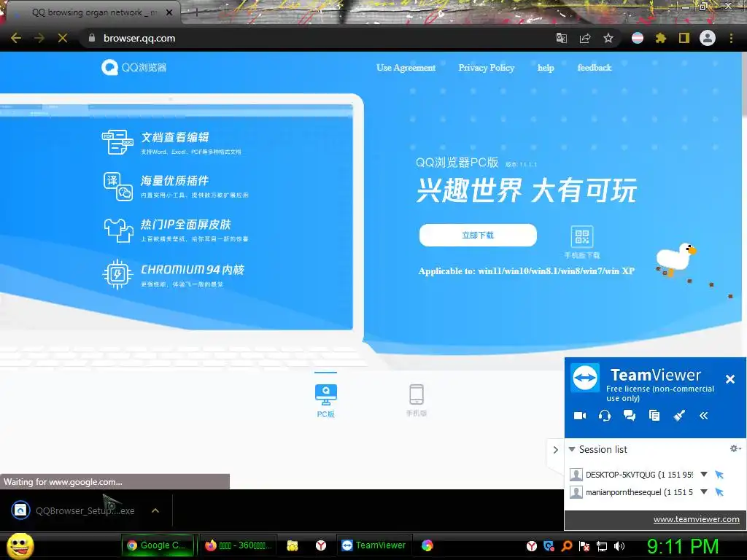
Task: Open the Chrome profile avatar
Action: pos(708,38)
